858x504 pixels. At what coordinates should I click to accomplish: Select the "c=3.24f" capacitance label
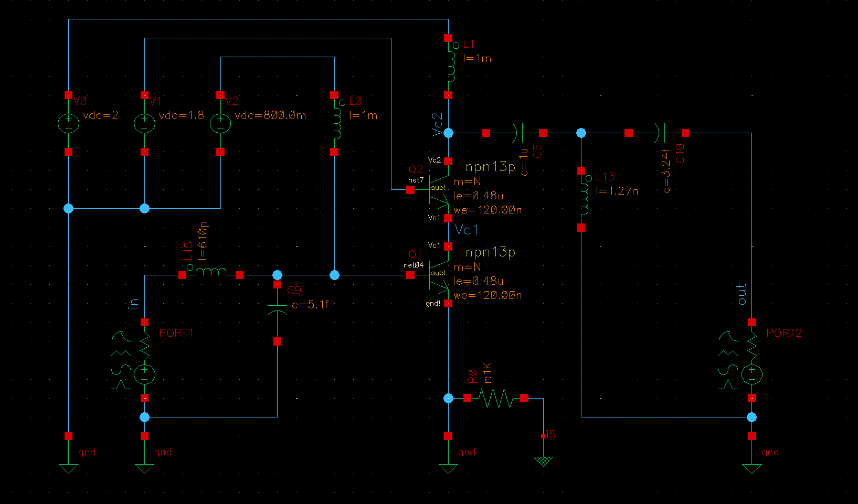click(666, 170)
